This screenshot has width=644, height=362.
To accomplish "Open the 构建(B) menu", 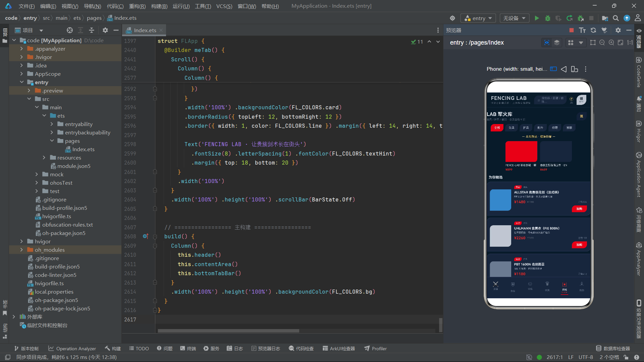I will 159,6.
